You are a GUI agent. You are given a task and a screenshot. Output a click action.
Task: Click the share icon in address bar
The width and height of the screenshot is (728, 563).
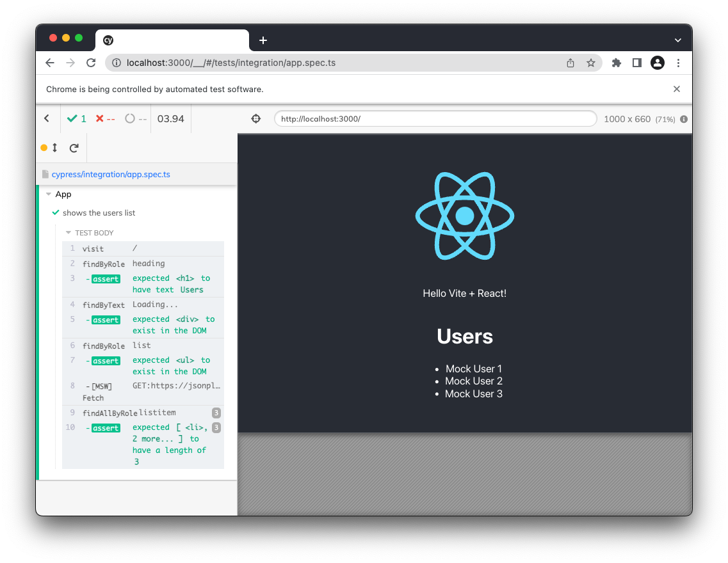click(x=570, y=63)
